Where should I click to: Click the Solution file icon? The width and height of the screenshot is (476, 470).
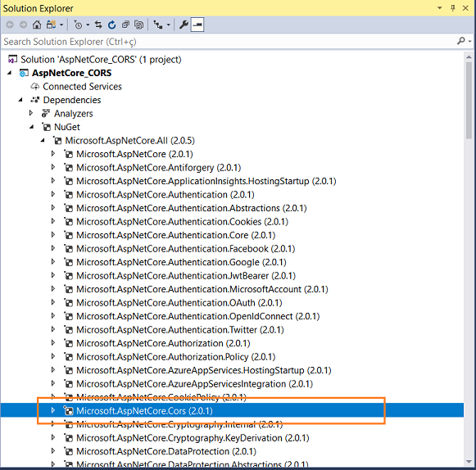[x=12, y=60]
